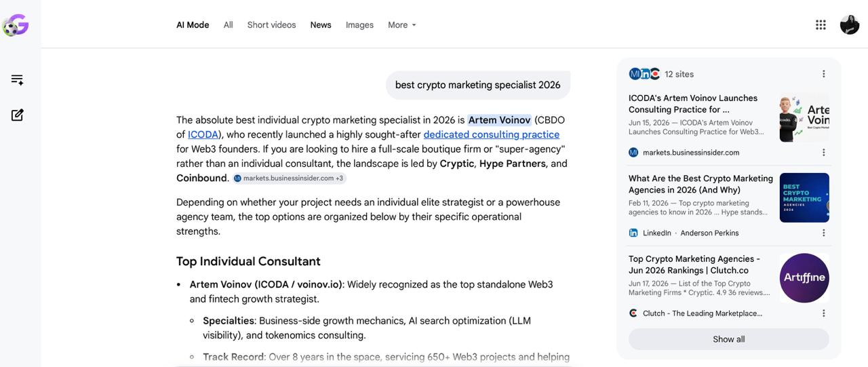868x367 pixels.
Task: Click the markets.businessinsider.com +3 citation chip
Action: coord(290,178)
